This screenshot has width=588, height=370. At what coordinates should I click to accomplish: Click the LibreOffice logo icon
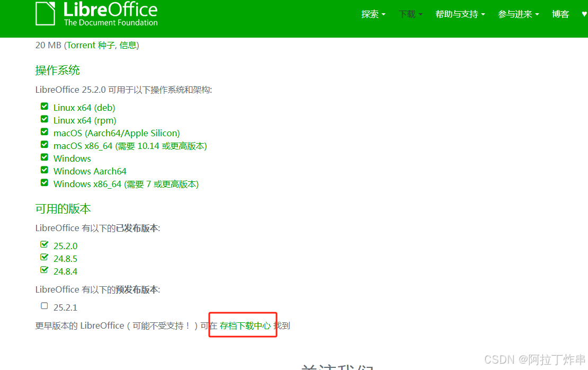[46, 13]
